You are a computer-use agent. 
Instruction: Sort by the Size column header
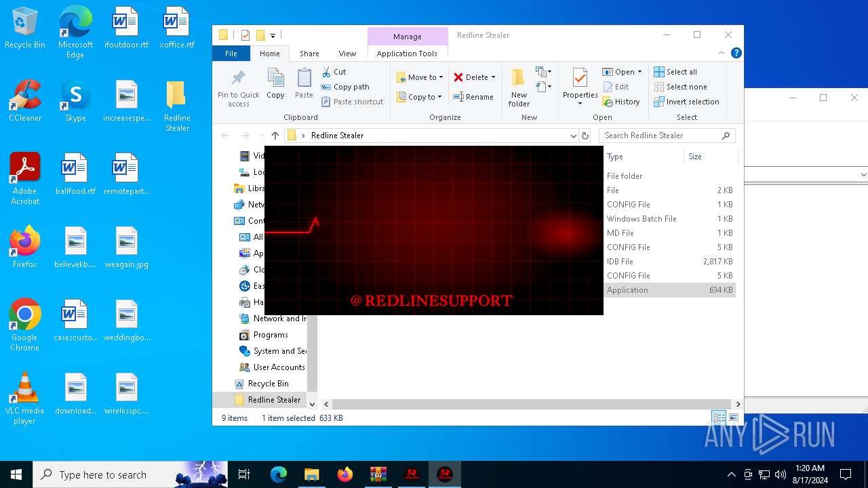pos(710,157)
